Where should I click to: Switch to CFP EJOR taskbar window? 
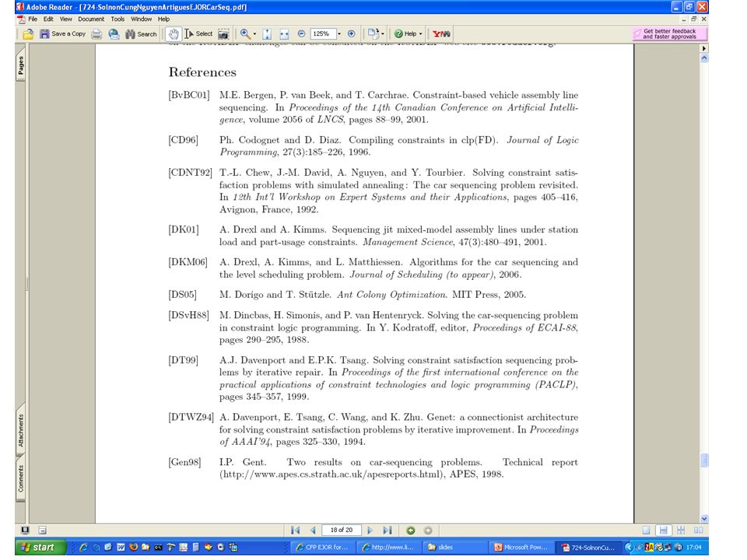click(x=322, y=548)
